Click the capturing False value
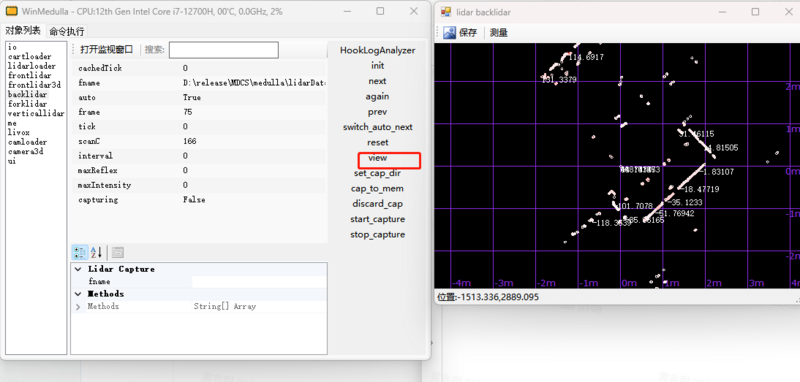Image resolution: width=800 pixels, height=382 pixels. pos(194,200)
